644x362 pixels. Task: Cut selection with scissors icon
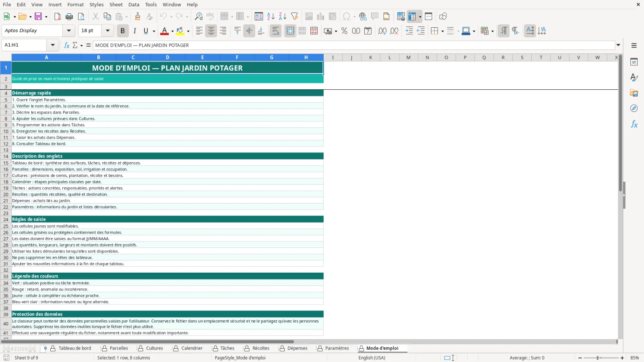tap(95, 16)
